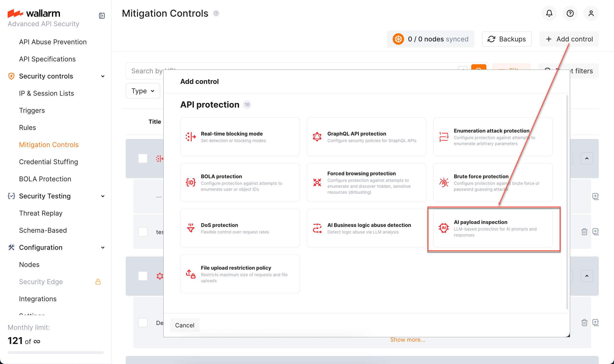Check the checkbox on the test row
This screenshot has width=614, height=364.
[x=143, y=231]
